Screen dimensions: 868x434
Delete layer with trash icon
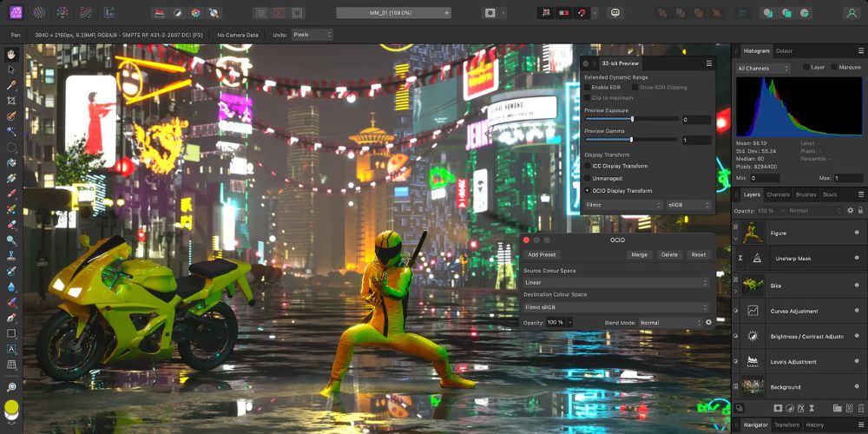(861, 408)
